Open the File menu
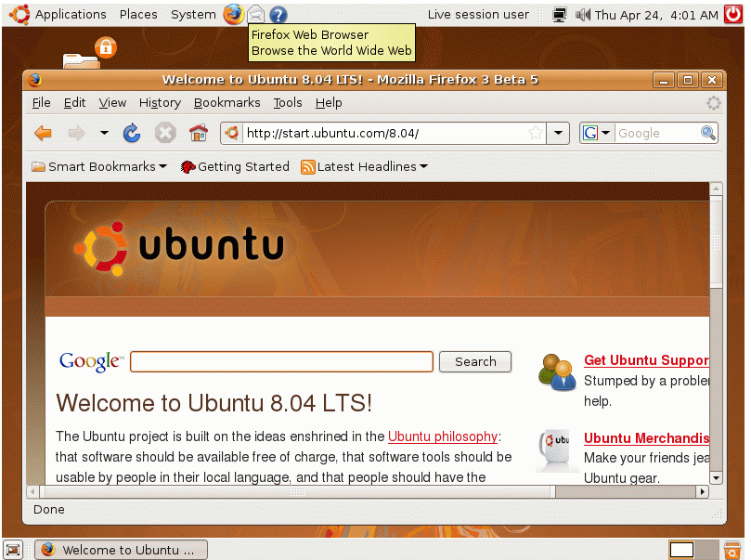Viewport: 751px width, 560px height. [41, 103]
